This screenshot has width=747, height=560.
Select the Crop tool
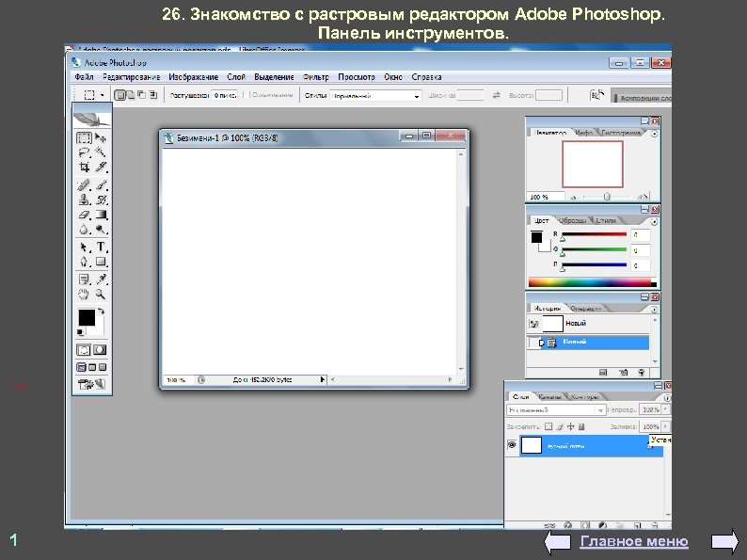tap(84, 168)
